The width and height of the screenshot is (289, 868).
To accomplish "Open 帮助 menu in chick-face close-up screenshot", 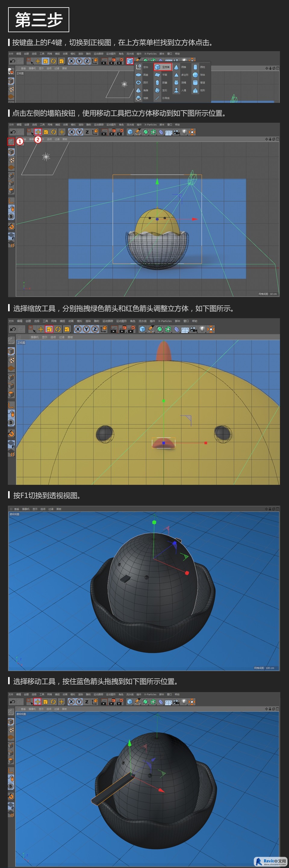I will [x=194, y=321].
